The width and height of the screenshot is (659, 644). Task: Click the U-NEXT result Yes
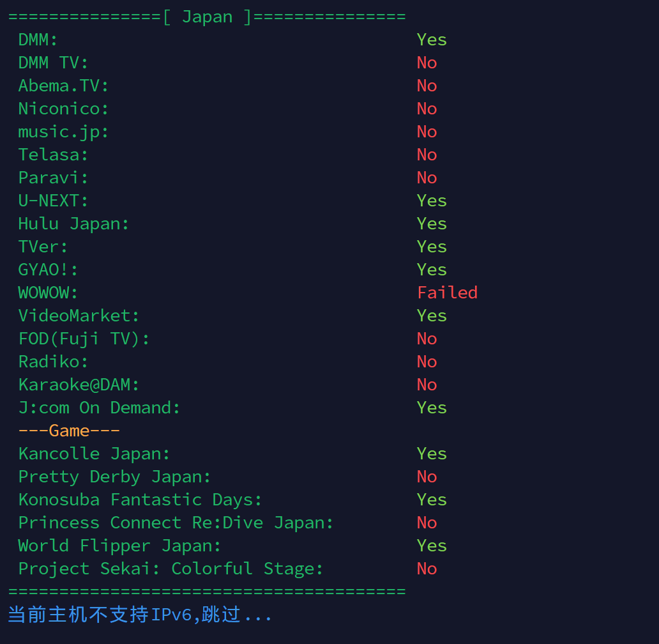[432, 201]
